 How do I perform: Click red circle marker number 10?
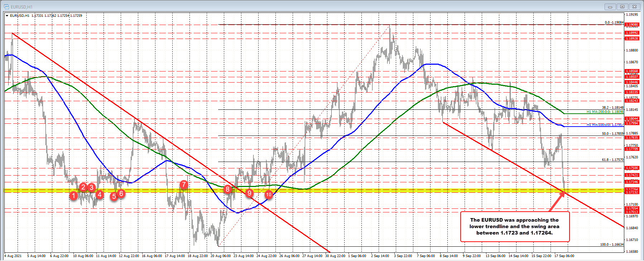click(x=269, y=194)
